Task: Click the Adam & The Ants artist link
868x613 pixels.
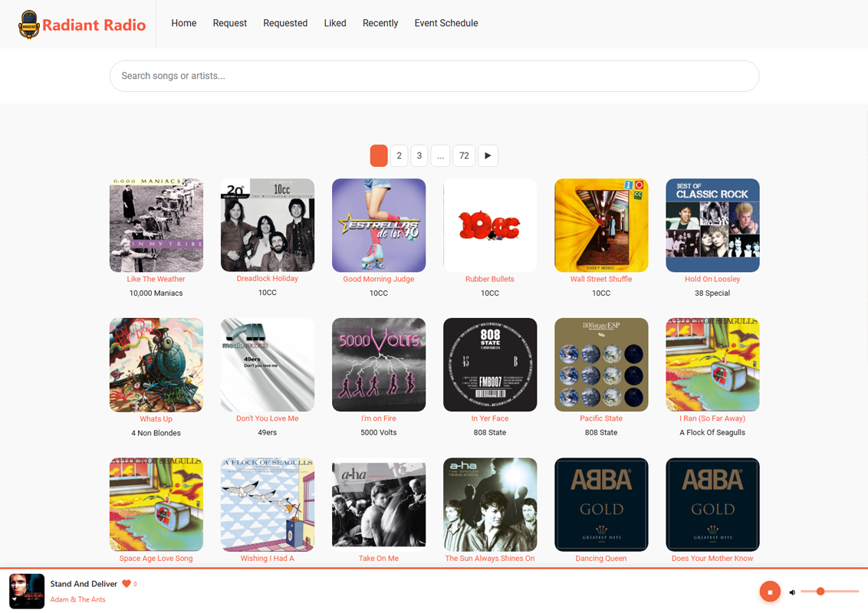Action: click(x=77, y=599)
